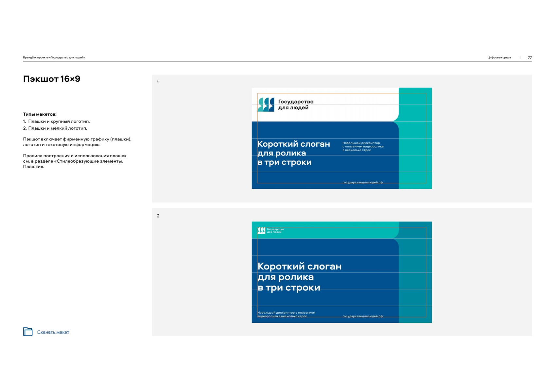Click the Государство для людей wordmark in layout 1
Screen dimensions: 555x392
(x=296, y=105)
